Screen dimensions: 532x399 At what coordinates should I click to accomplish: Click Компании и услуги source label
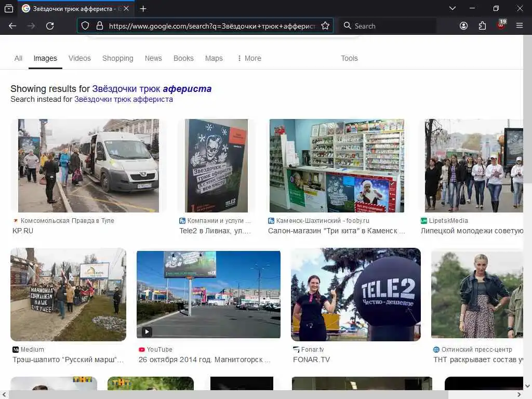click(219, 220)
